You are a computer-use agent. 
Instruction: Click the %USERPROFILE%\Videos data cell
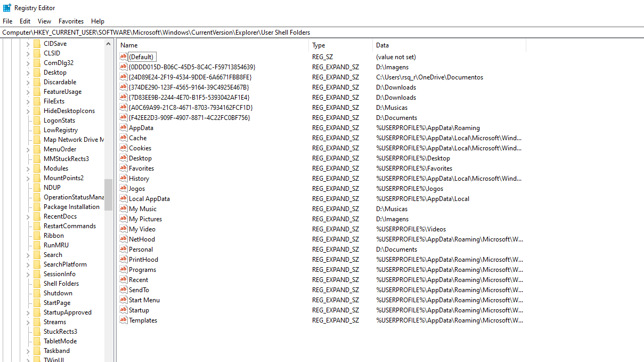411,229
